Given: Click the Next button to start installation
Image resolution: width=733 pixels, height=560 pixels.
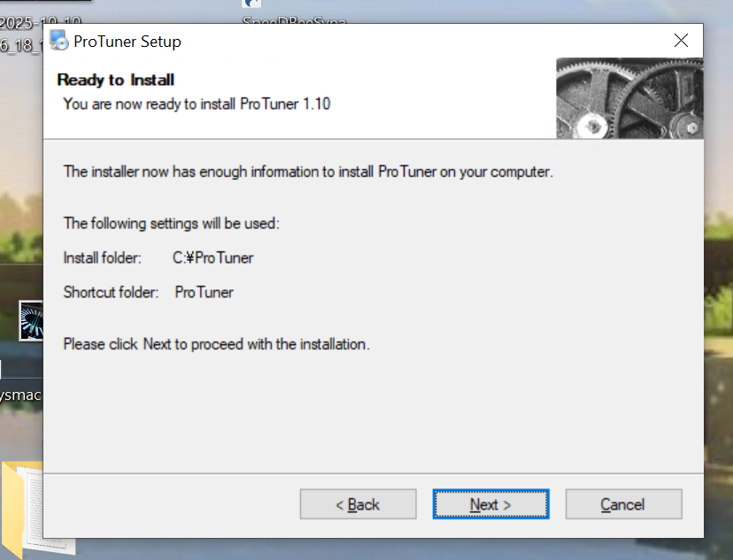Looking at the screenshot, I should pos(490,504).
